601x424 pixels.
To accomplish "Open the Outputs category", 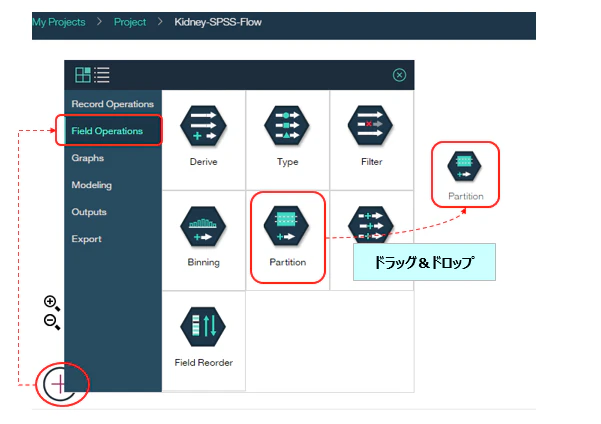I will [x=113, y=212].
